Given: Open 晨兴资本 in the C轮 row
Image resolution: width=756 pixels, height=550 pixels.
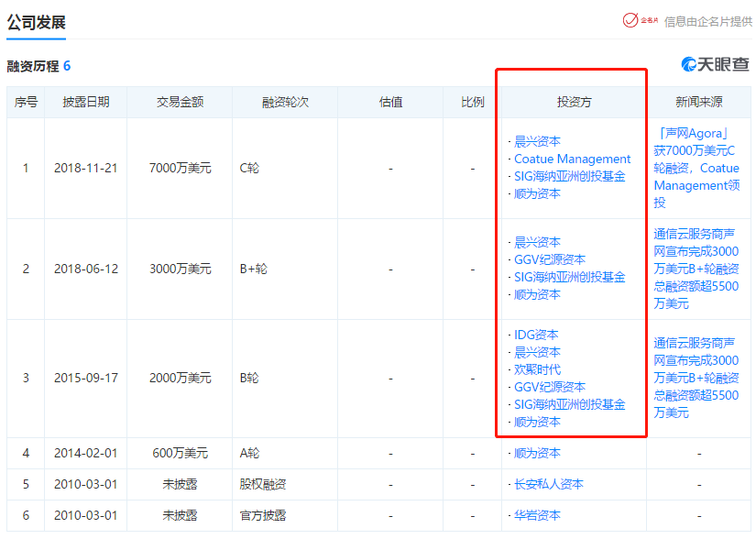Looking at the screenshot, I should click(537, 141).
